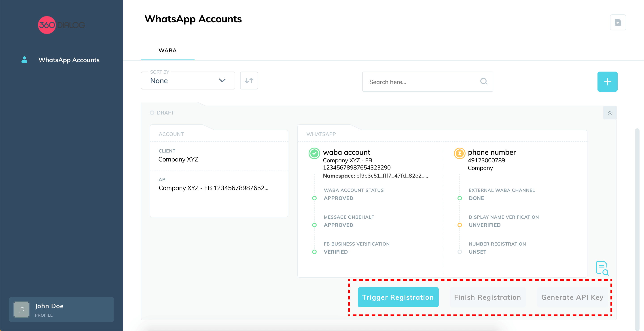Click the orange phone number pending icon
This screenshot has height=331, width=644.
coord(459,153)
